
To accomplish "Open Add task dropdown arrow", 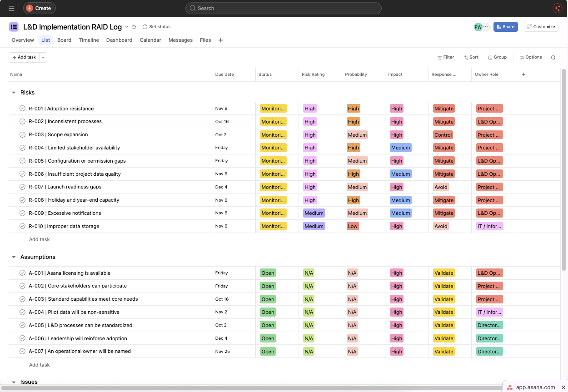I will coord(43,57).
